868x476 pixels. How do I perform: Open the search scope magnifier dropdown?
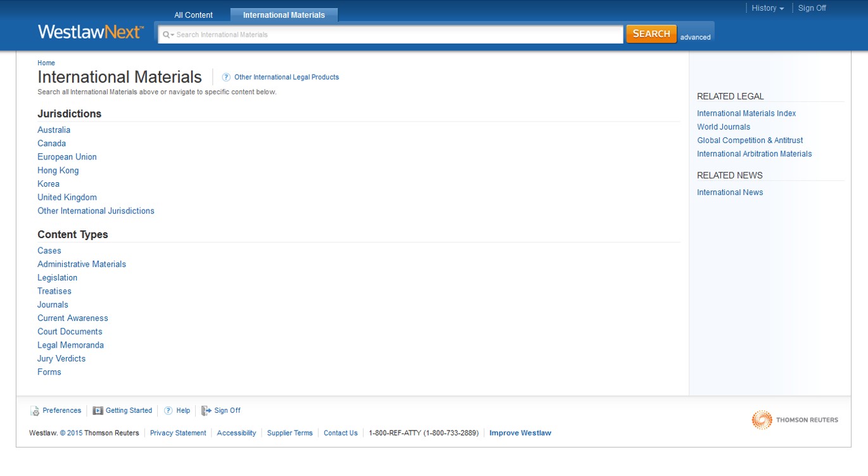pyautogui.click(x=168, y=35)
